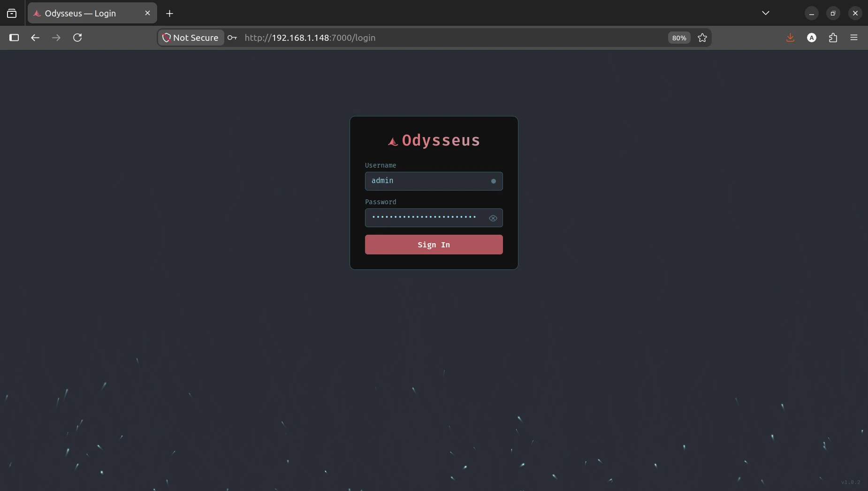Viewport: 868px width, 491px height.
Task: Click the Not Secure connection indicator
Action: 190,38
